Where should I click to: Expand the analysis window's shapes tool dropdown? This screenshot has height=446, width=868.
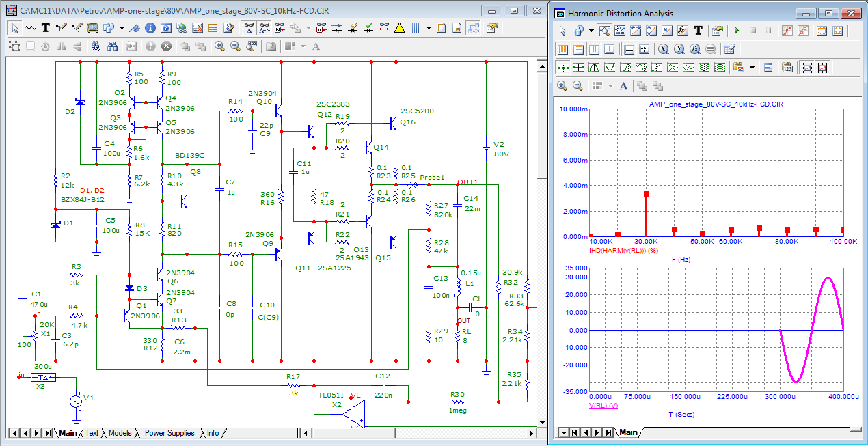point(591,31)
